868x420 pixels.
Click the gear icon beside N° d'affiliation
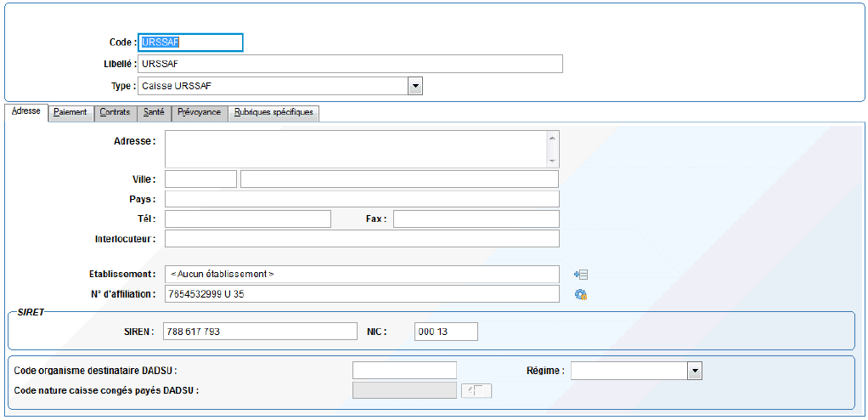point(581,295)
